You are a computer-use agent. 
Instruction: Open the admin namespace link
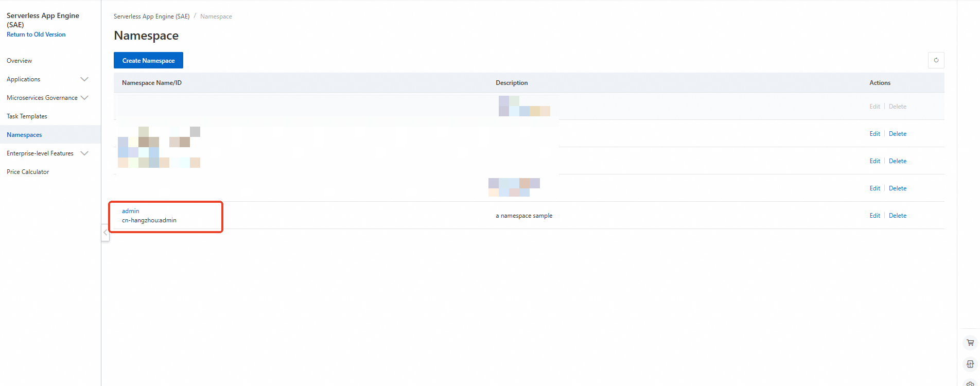(130, 211)
